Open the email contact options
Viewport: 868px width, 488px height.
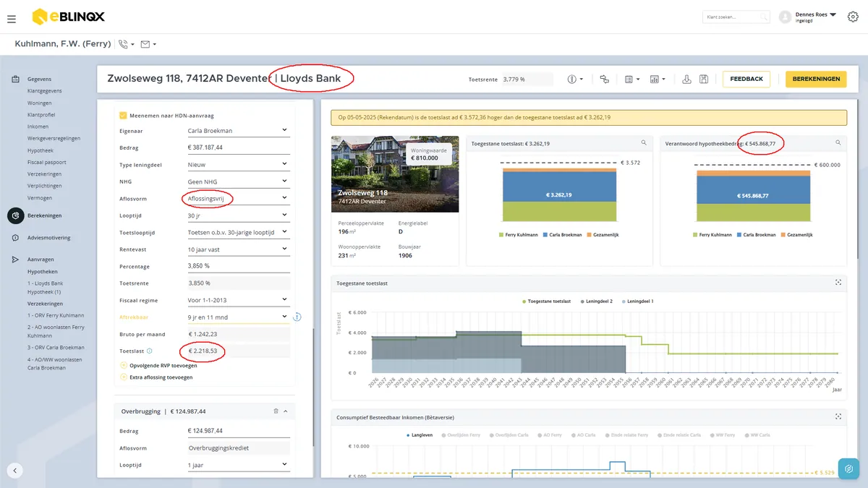coord(148,44)
